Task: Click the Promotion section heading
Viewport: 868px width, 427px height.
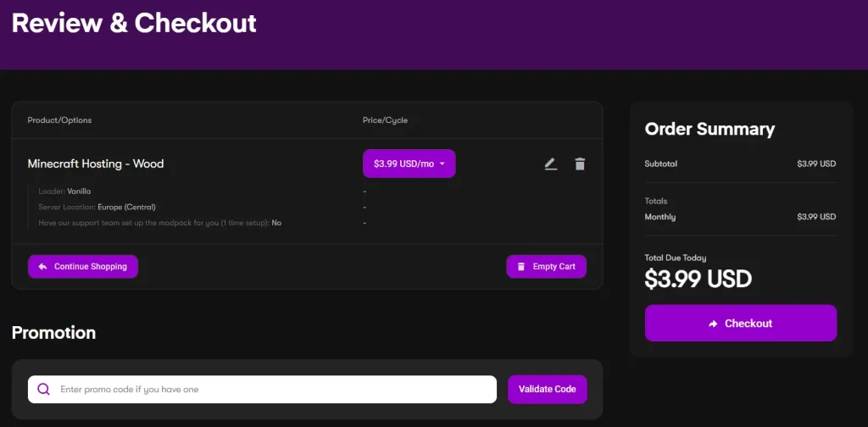Action: (x=53, y=333)
